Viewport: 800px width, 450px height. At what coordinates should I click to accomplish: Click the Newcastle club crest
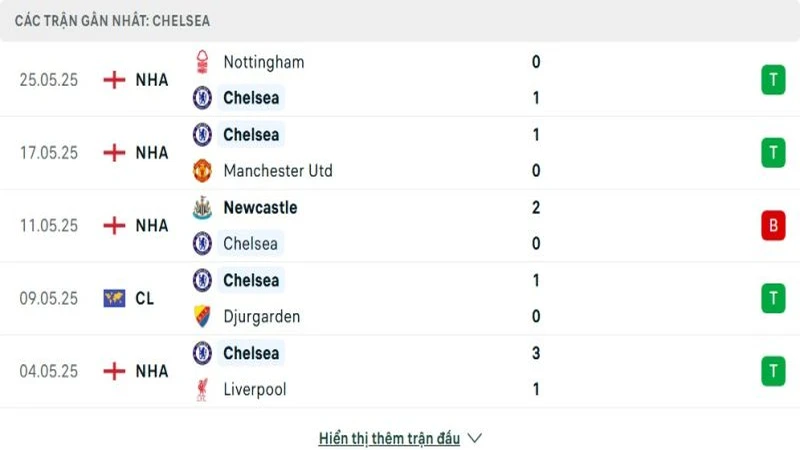(x=203, y=208)
